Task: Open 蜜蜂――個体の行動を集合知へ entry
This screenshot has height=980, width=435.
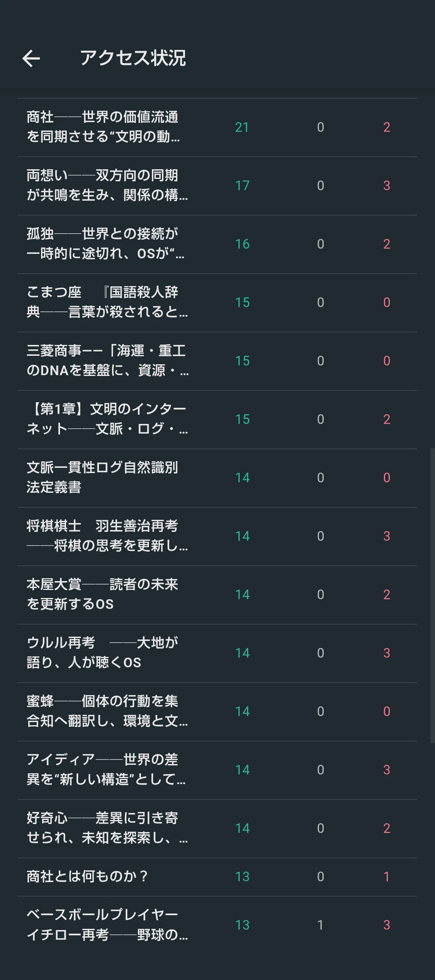Action: 217,712
